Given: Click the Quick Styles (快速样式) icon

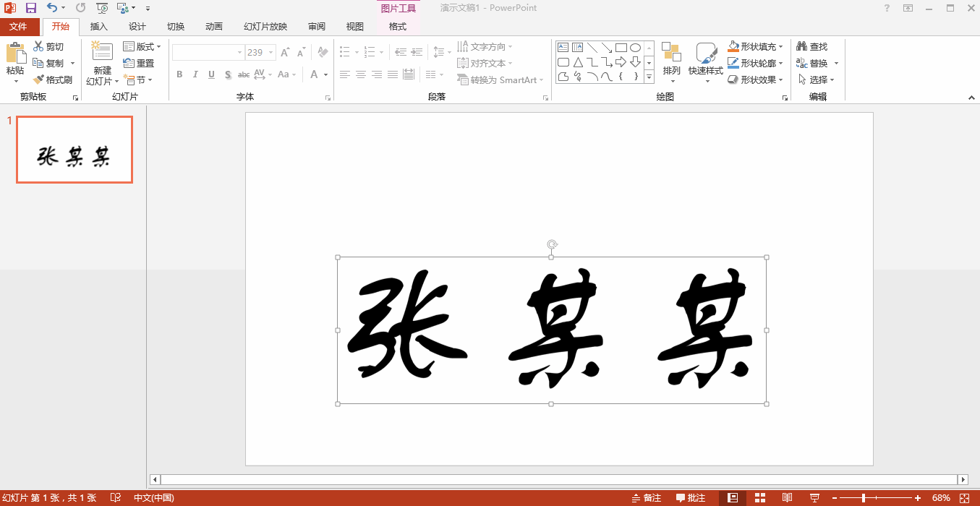Looking at the screenshot, I should 705,58.
